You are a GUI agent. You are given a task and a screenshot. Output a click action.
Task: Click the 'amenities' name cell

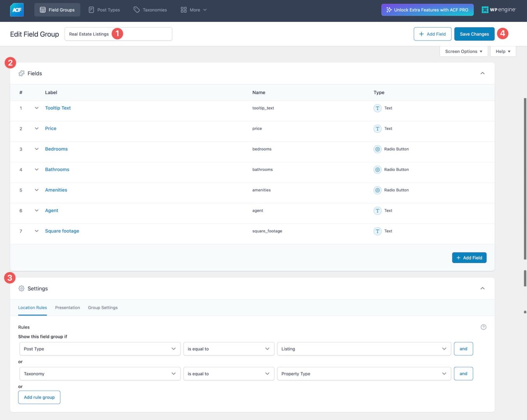click(262, 190)
